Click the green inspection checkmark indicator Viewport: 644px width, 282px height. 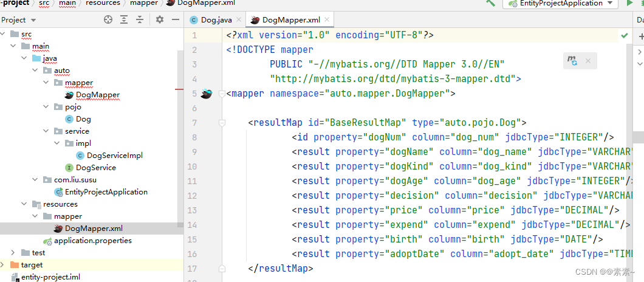point(625,36)
